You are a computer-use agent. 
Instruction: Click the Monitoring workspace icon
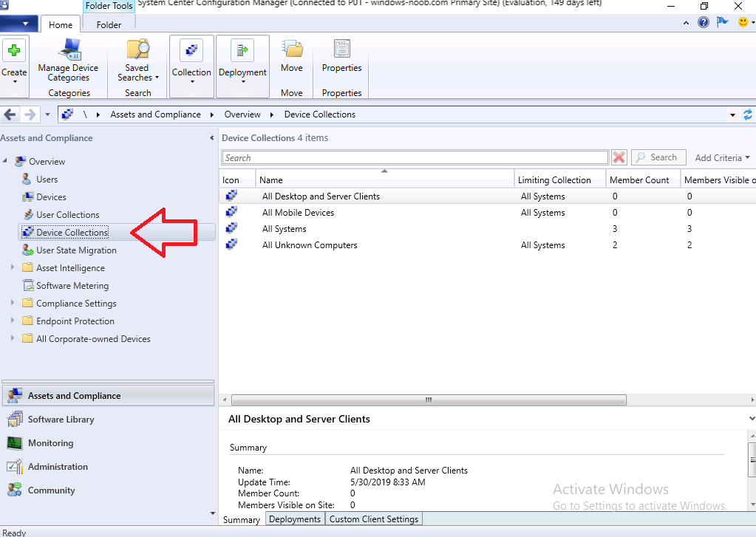(15, 443)
